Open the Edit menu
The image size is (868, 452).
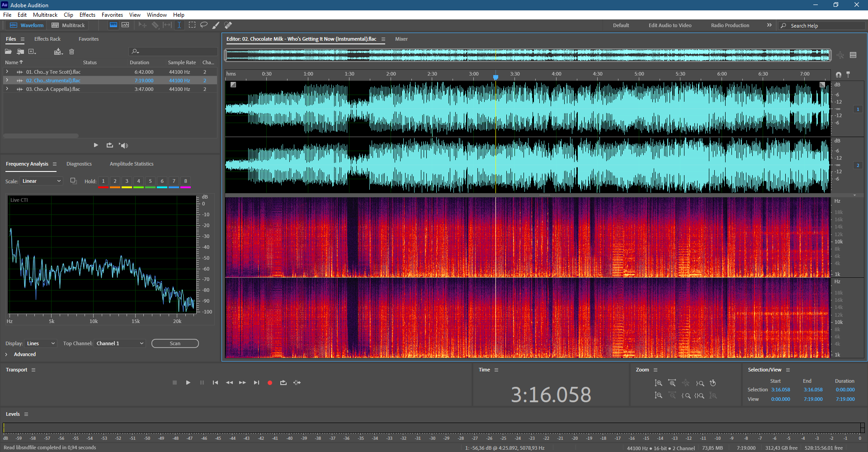(x=22, y=15)
